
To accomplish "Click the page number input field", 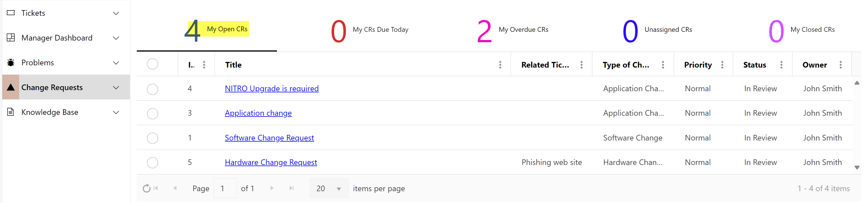I will pos(225,188).
